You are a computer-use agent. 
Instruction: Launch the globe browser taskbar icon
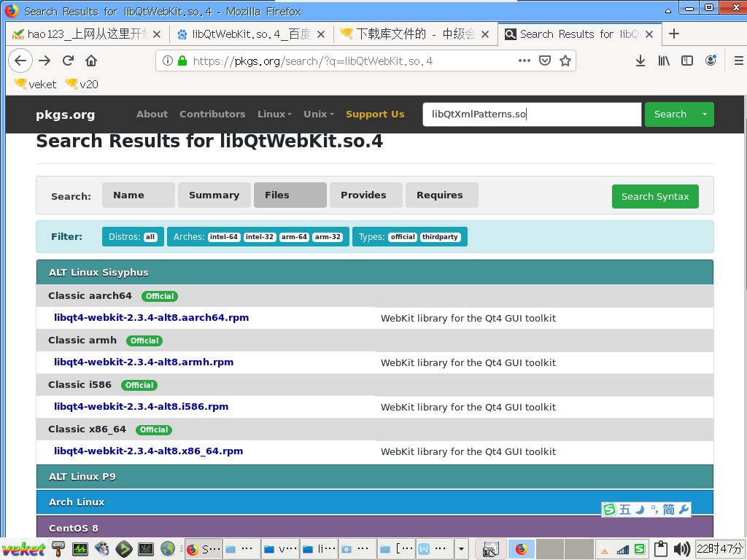click(167, 549)
